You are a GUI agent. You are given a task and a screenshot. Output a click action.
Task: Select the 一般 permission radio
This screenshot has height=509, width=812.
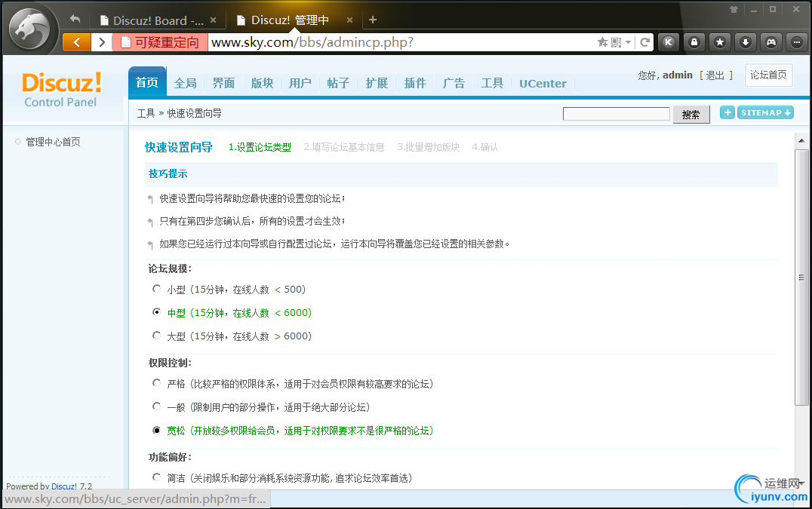pyautogui.click(x=156, y=406)
